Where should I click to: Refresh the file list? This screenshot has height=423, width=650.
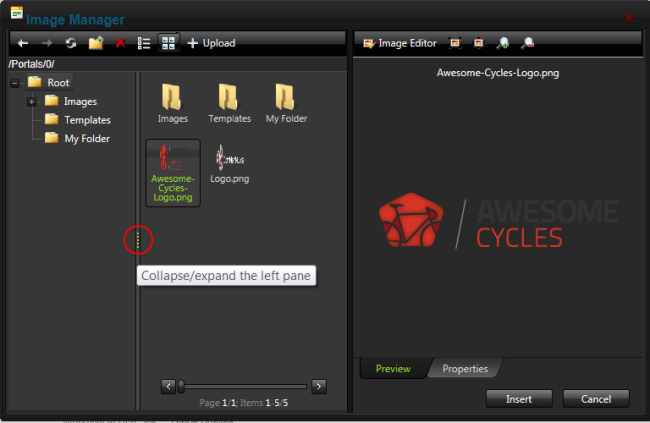point(71,43)
